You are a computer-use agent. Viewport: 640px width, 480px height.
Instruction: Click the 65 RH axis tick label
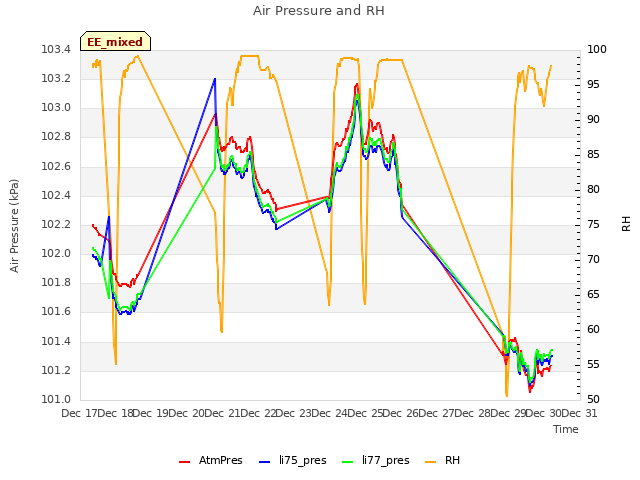pyautogui.click(x=593, y=295)
